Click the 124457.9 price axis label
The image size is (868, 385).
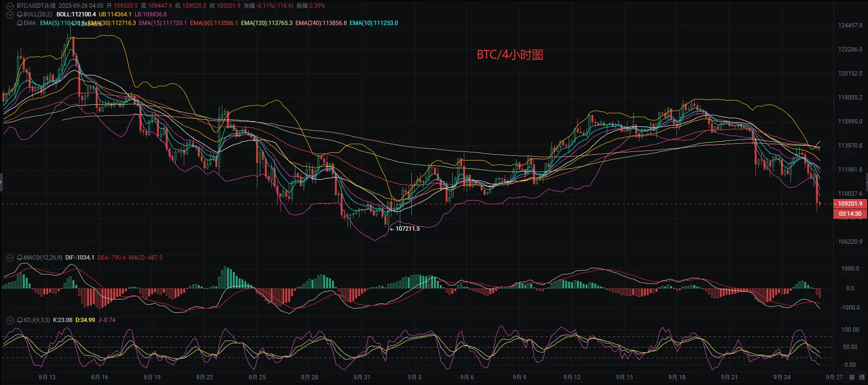pos(850,25)
